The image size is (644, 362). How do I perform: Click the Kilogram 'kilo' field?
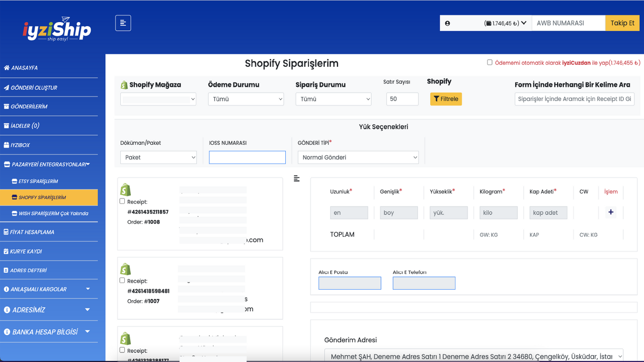point(499,213)
